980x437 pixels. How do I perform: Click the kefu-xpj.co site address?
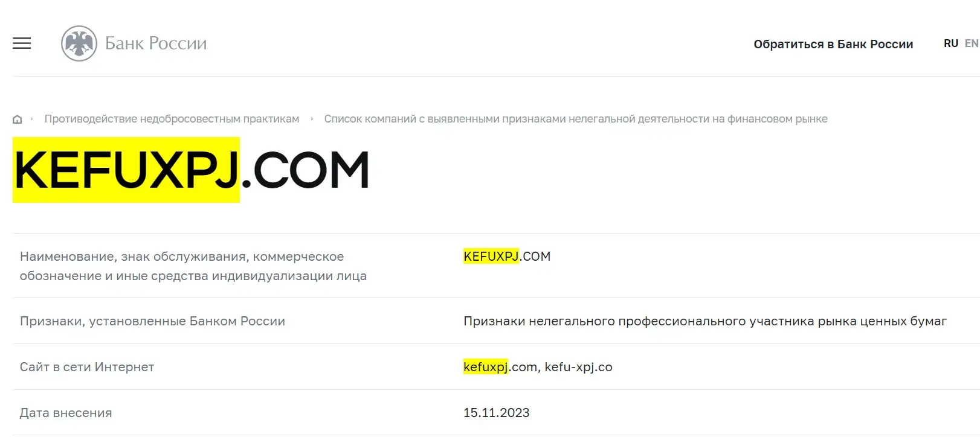(x=578, y=367)
